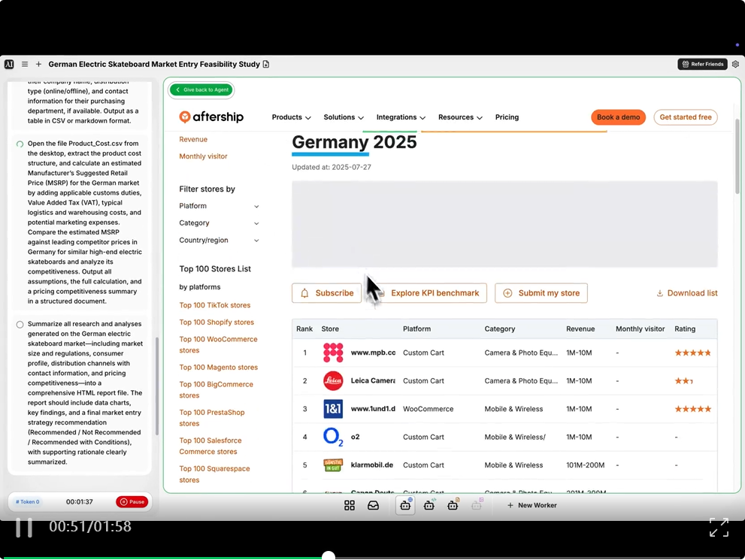Click the Refer Friends button
This screenshot has height=560, width=745.
702,64
